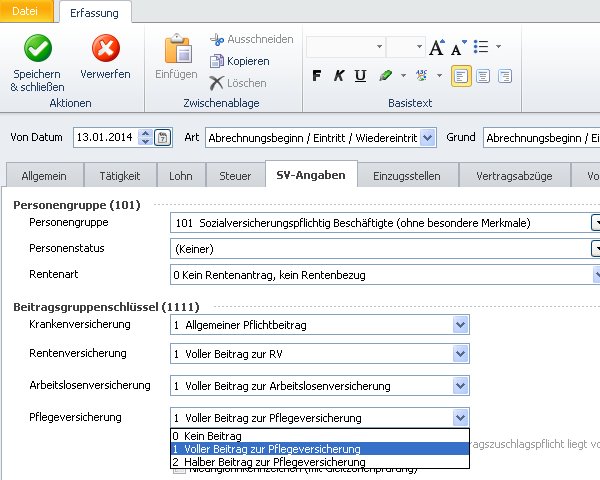Screen dimensions: 600x480
Task: Click the red Verwerfen icon
Action: point(105,49)
